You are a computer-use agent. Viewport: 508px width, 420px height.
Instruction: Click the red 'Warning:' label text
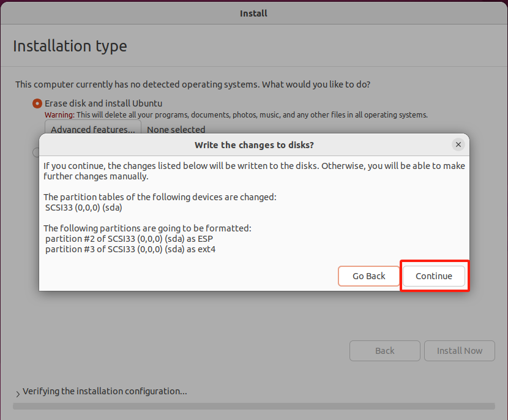(59, 115)
